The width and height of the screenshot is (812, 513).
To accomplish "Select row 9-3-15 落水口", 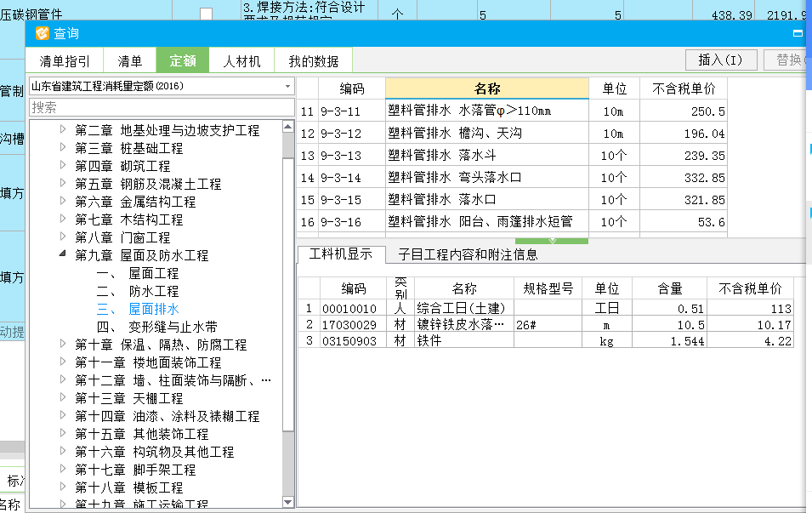I will tap(512, 199).
